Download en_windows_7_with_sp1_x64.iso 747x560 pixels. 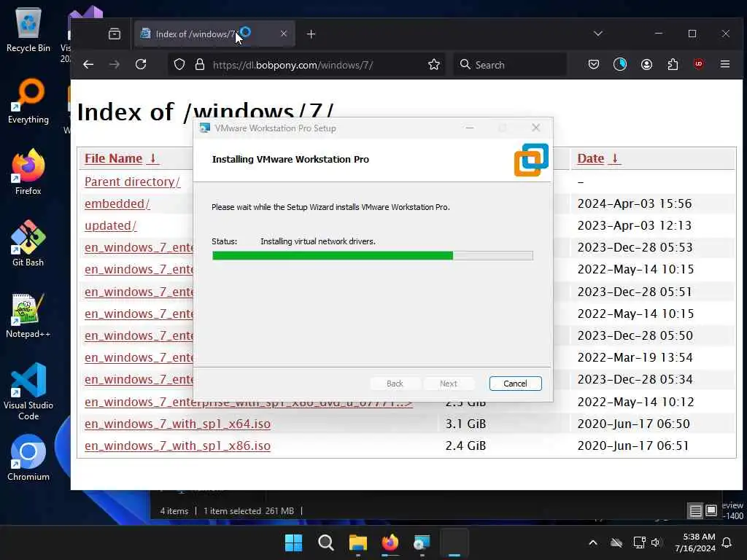click(177, 424)
